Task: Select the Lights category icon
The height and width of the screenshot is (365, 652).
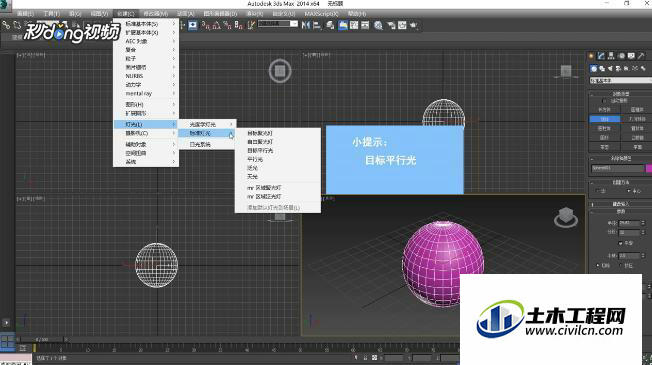Action: [x=610, y=69]
